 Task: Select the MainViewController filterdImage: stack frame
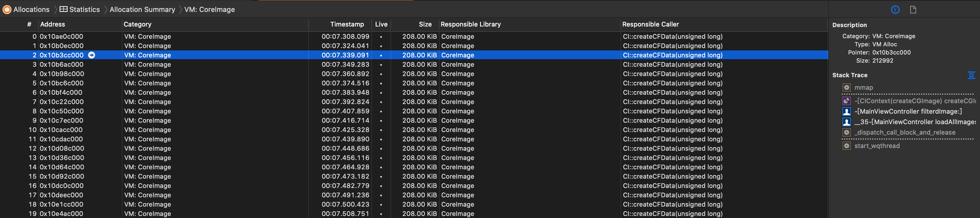pos(908,111)
